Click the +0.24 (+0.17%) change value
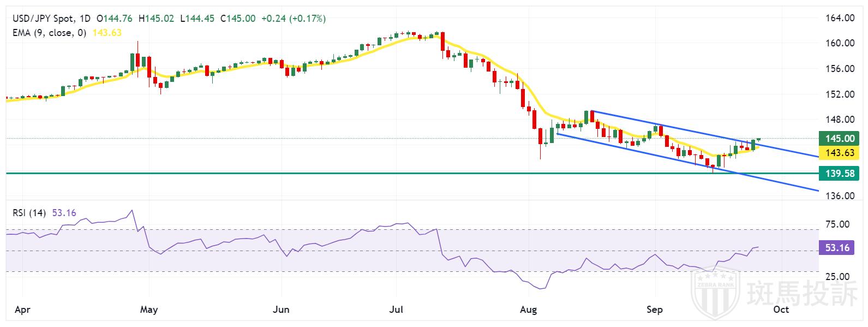This screenshot has height=327, width=868. pos(294,19)
